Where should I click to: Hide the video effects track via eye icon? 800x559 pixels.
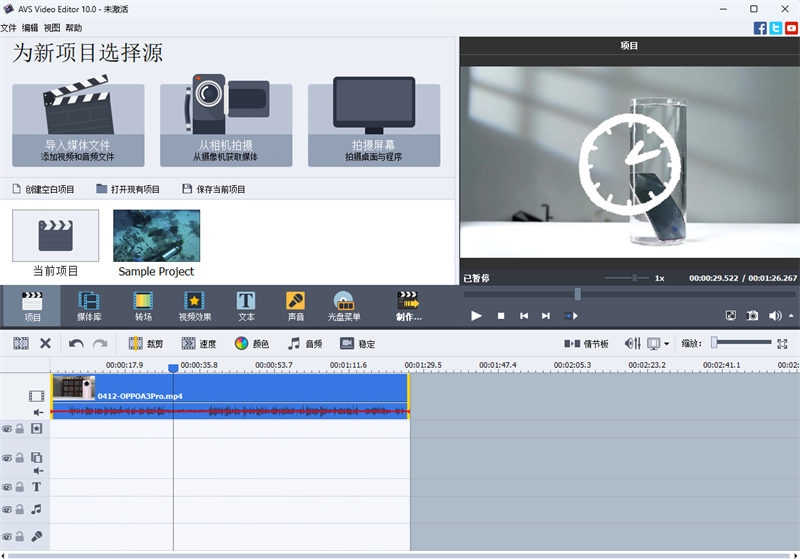(x=7, y=428)
